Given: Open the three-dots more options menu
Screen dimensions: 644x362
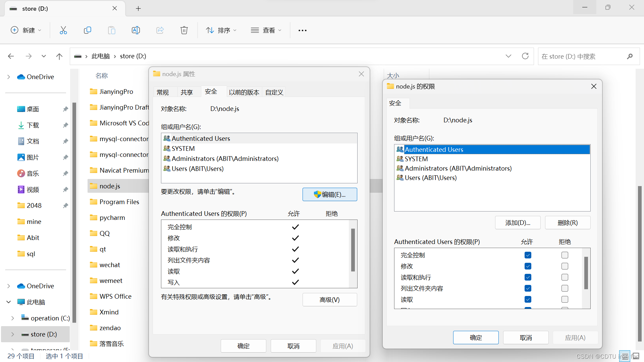Looking at the screenshot, I should (x=303, y=31).
